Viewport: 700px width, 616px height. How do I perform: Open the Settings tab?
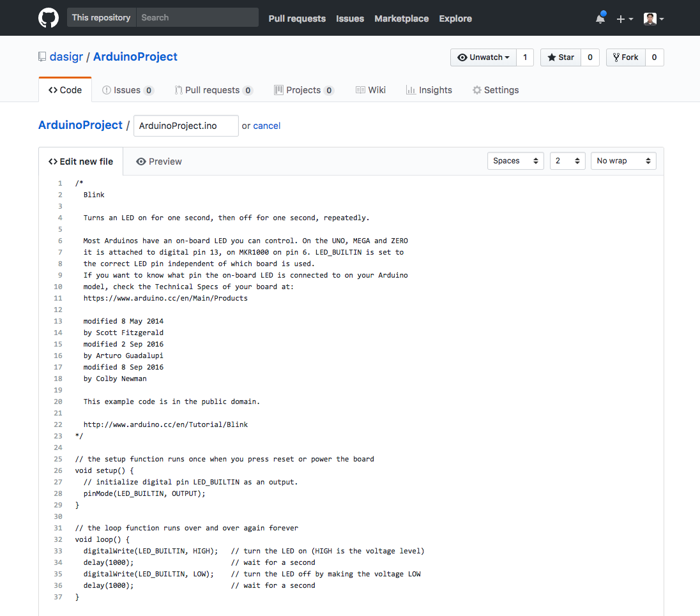coord(496,90)
